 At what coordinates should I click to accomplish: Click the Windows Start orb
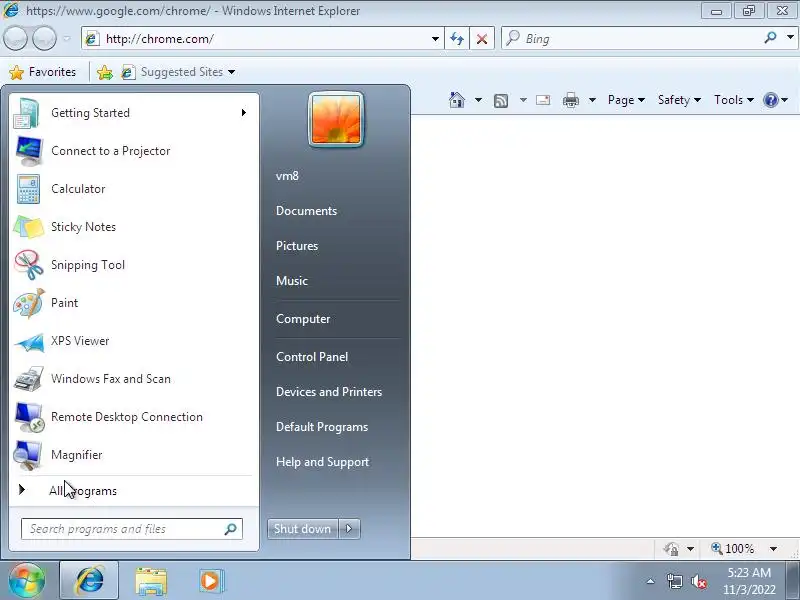(27, 581)
